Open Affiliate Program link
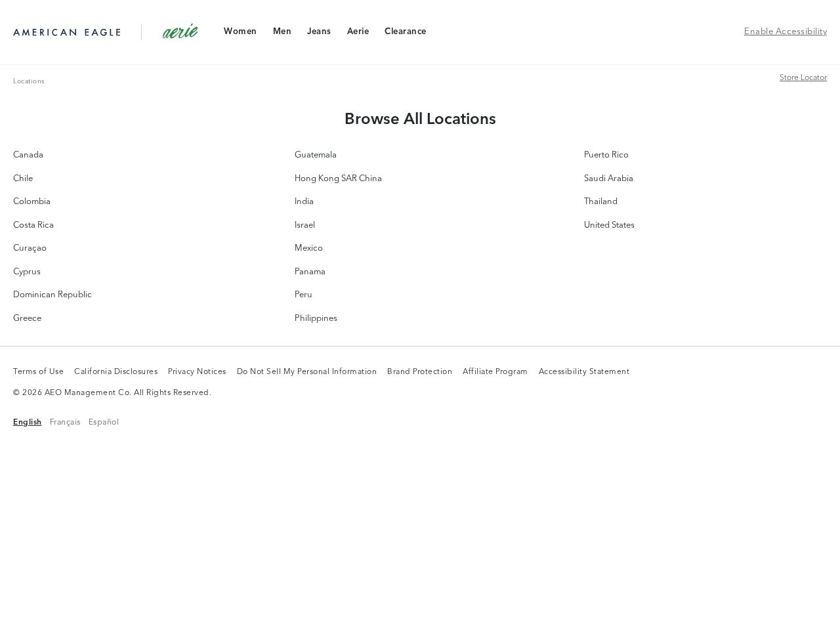 [495, 371]
